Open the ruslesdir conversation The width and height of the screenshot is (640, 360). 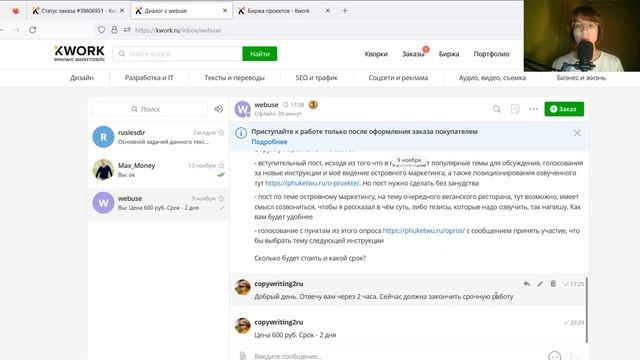point(158,137)
